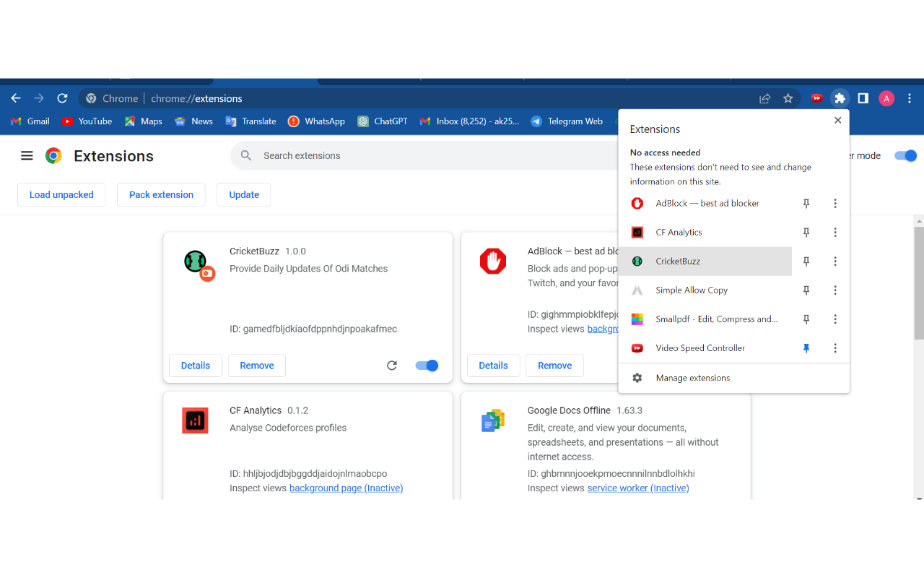The image size is (924, 578).
Task: Open more options for Simple Allow Copy
Action: tap(835, 290)
